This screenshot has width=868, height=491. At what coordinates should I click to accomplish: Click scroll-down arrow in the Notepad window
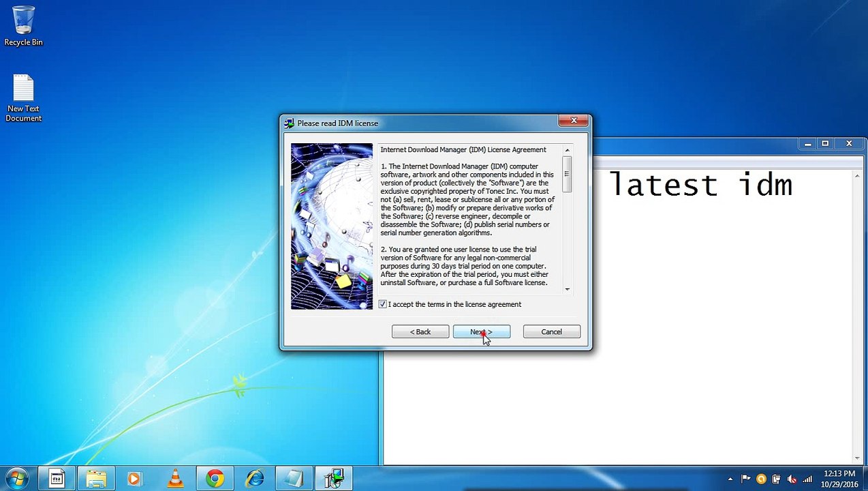857,458
